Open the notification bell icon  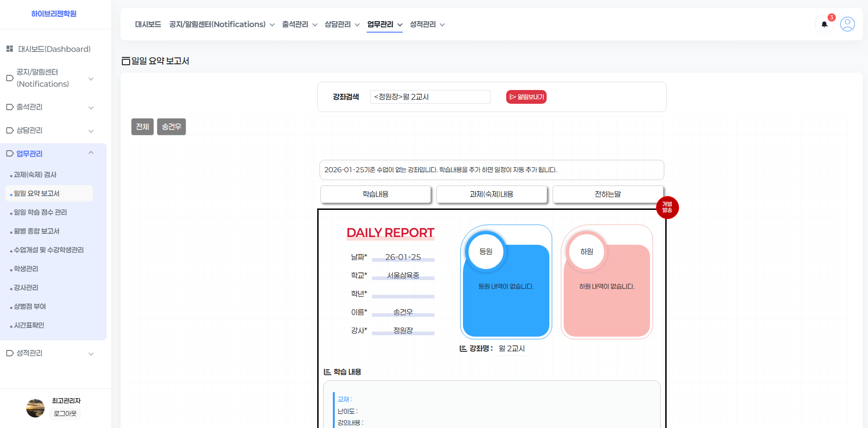(824, 24)
